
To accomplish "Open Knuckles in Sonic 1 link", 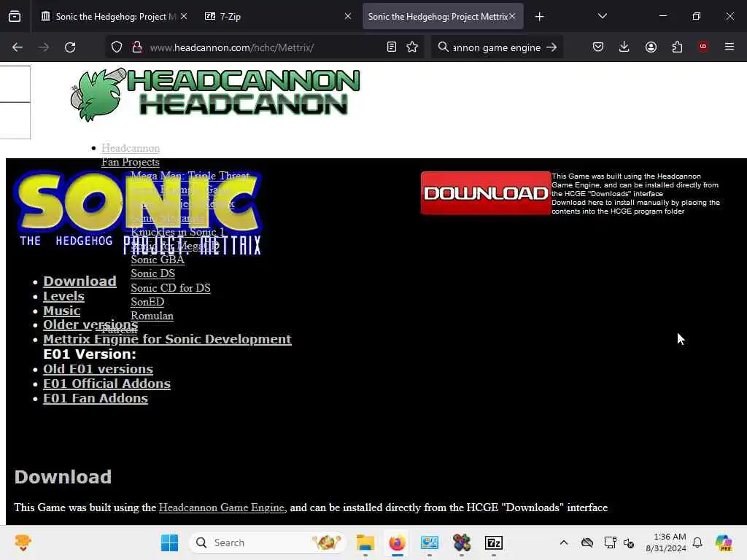I will (x=177, y=232).
